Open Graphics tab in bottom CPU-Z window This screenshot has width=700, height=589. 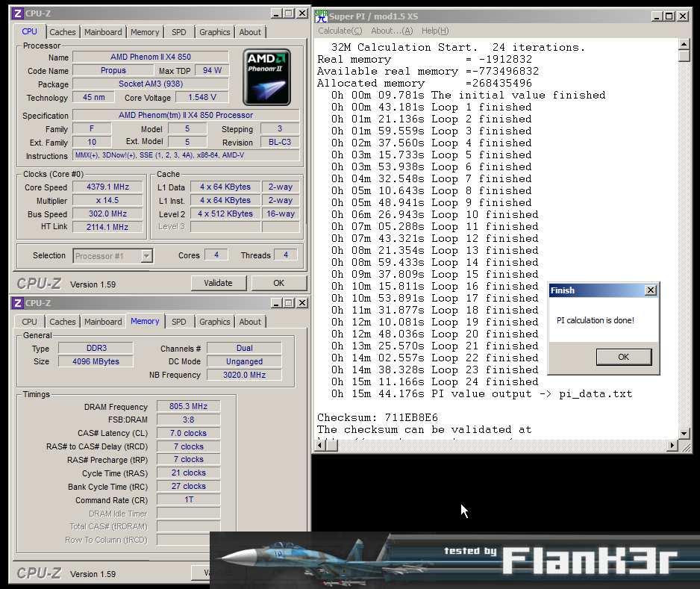click(215, 322)
